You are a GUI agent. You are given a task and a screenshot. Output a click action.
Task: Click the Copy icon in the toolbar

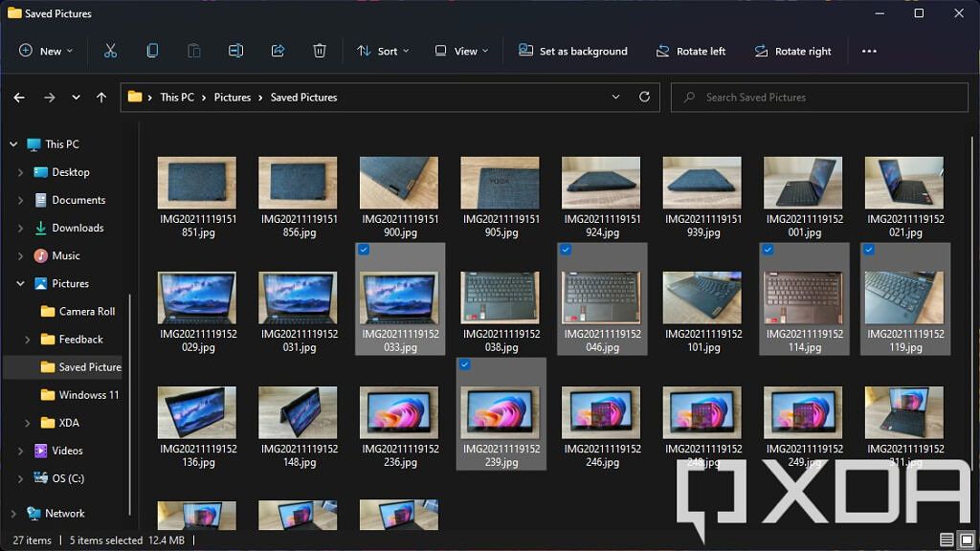(151, 51)
